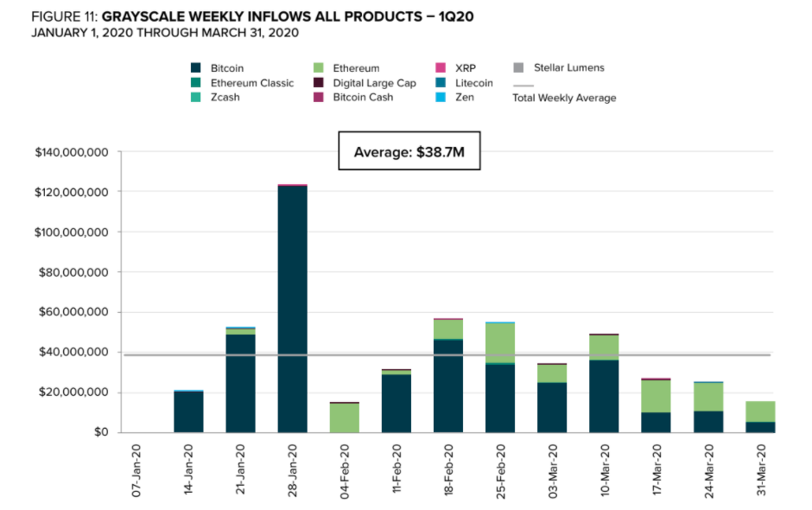812x510 pixels.
Task: Click the tall 28-Jan-20 Bitcoin bar
Action: pos(293,309)
